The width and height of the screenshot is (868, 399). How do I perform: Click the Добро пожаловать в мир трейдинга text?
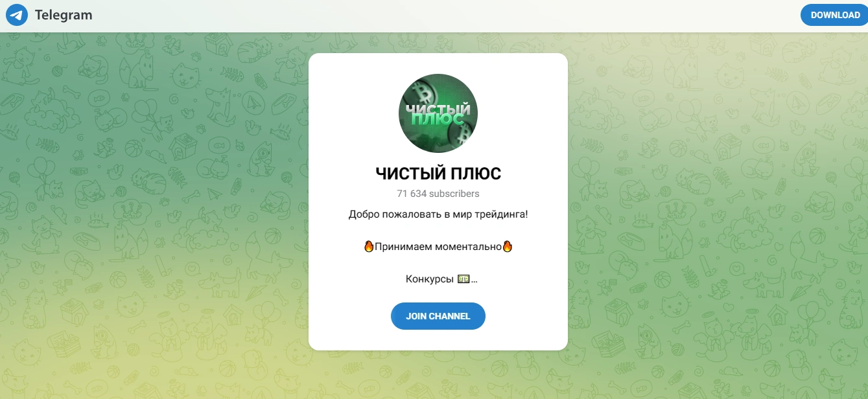tap(438, 214)
